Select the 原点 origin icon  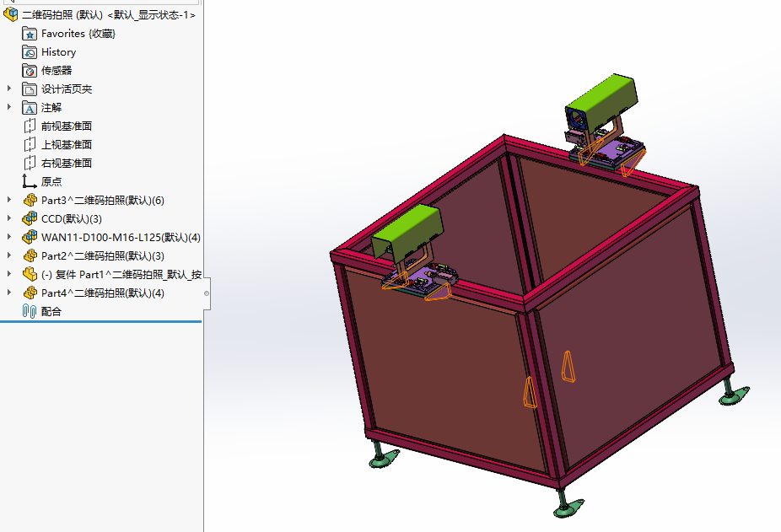[x=30, y=181]
